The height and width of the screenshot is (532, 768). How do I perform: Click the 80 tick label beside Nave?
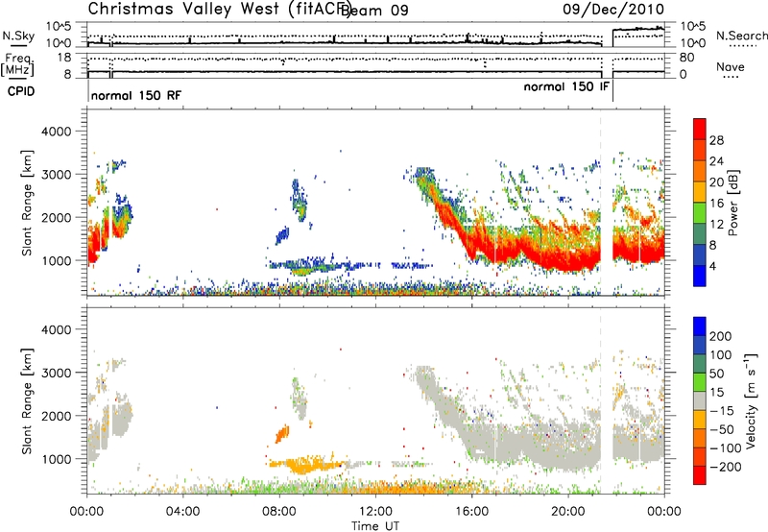point(686,58)
